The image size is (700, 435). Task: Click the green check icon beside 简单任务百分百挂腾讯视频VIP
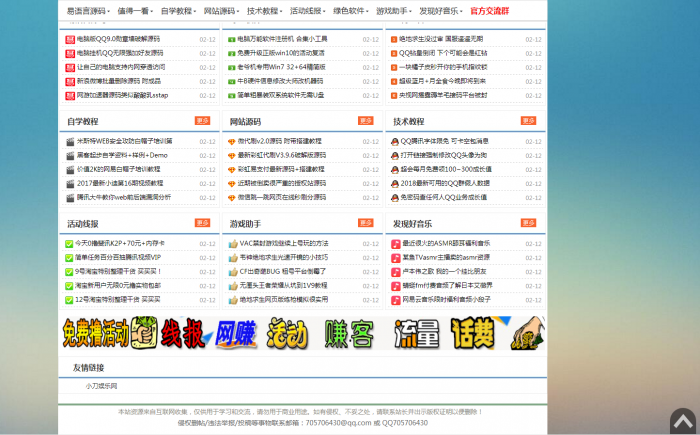point(70,257)
